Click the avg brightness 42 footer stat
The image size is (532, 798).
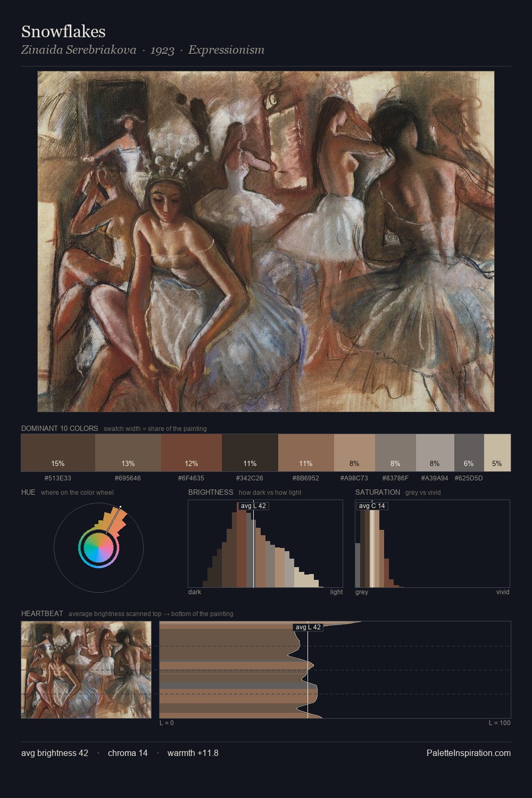(x=55, y=753)
